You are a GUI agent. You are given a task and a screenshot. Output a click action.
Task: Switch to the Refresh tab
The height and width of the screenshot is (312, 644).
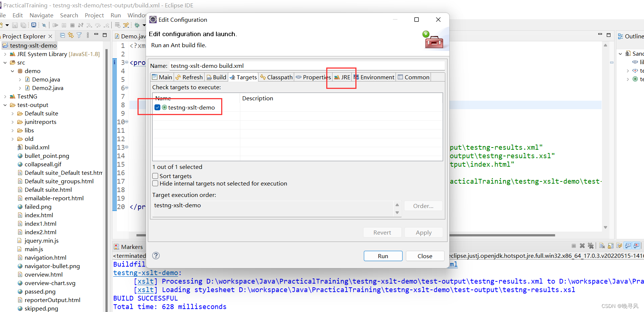(x=189, y=77)
